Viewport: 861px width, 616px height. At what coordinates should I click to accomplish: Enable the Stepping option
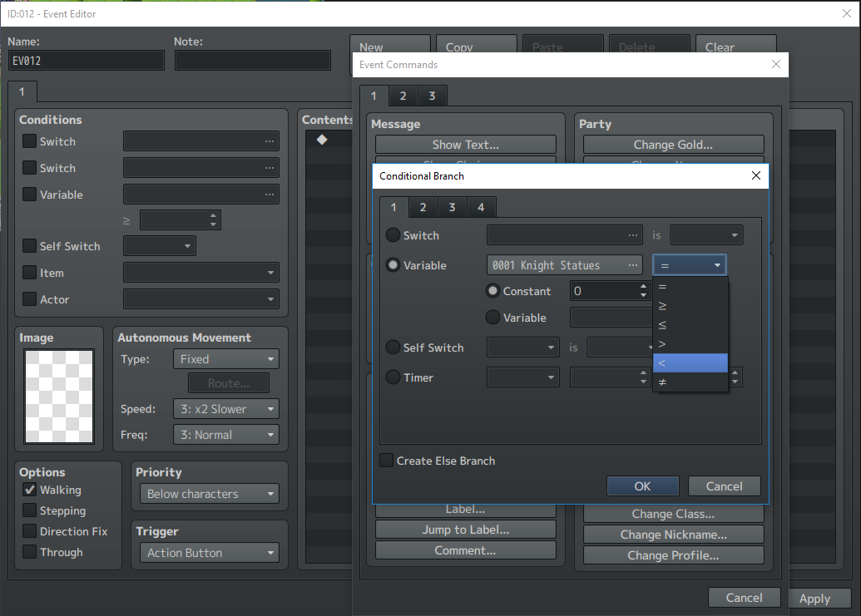[x=29, y=510]
